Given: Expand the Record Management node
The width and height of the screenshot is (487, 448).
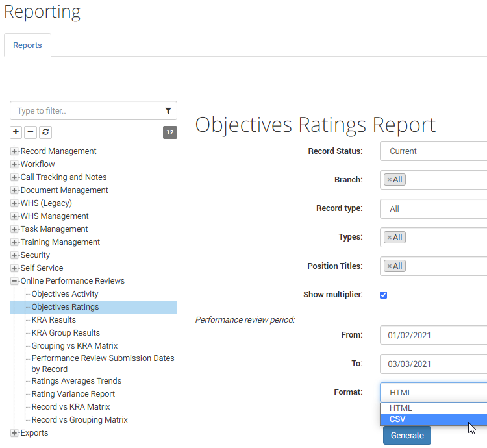Looking at the screenshot, I should 14,151.
